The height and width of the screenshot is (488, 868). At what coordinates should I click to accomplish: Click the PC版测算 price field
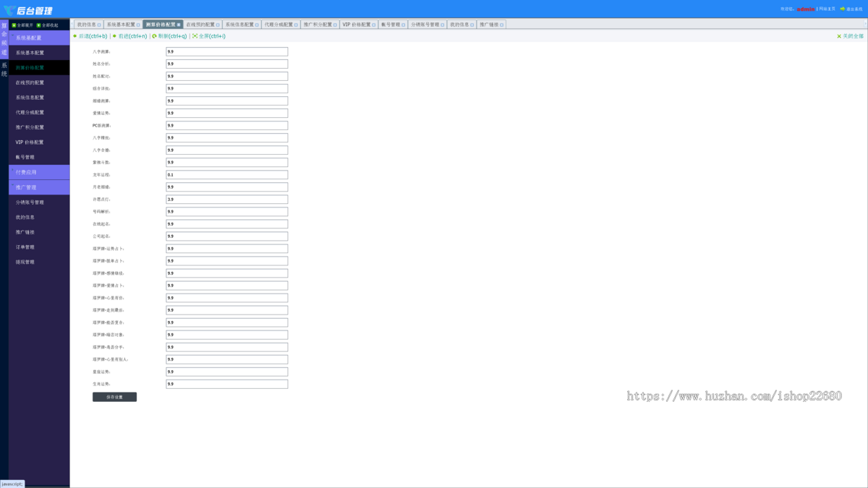point(226,126)
